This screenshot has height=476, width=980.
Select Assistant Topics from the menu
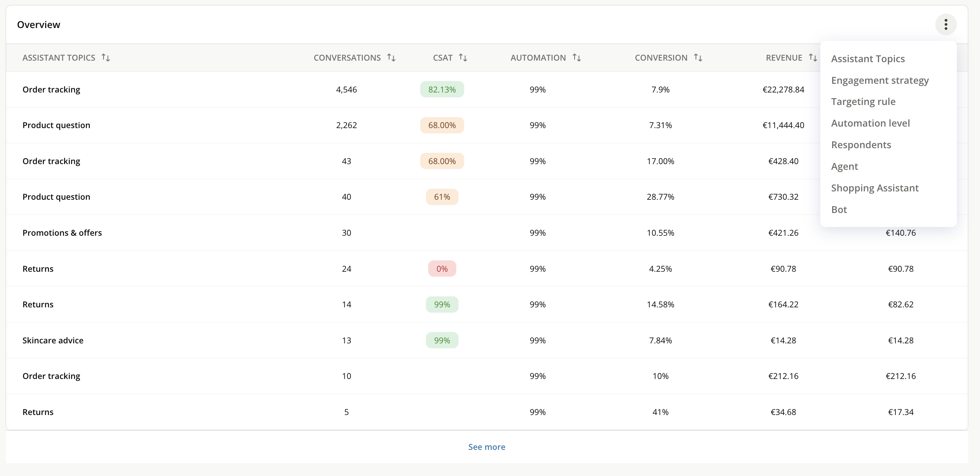868,59
